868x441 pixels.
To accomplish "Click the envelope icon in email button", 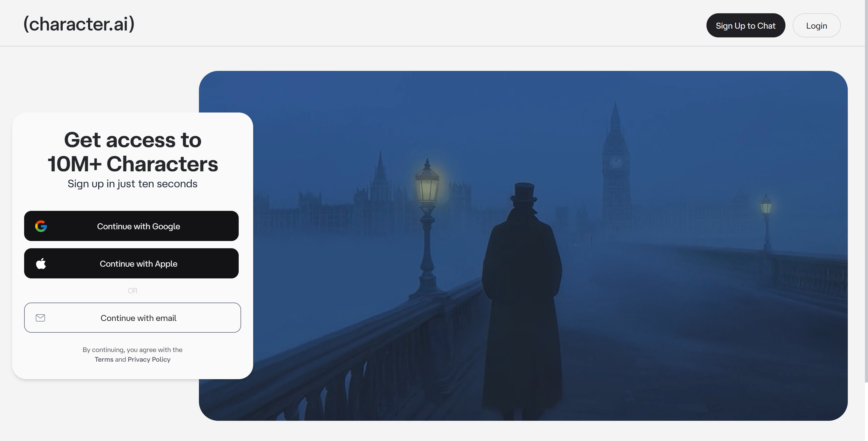I will point(40,318).
